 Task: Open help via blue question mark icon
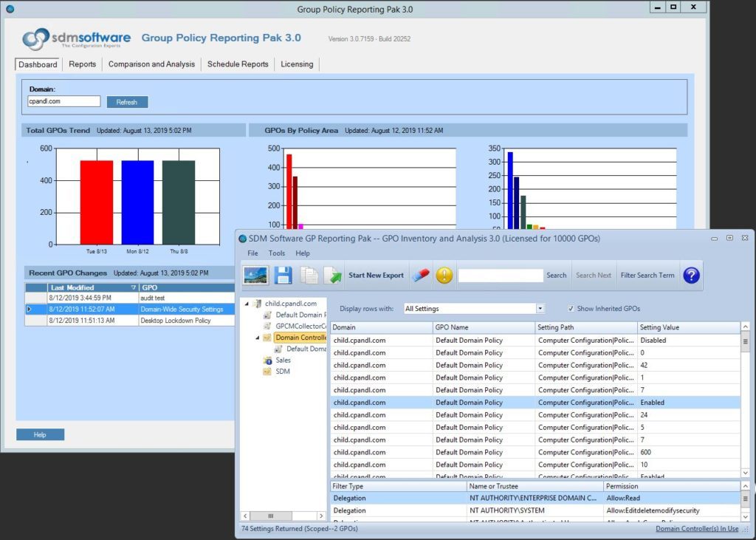[691, 276]
